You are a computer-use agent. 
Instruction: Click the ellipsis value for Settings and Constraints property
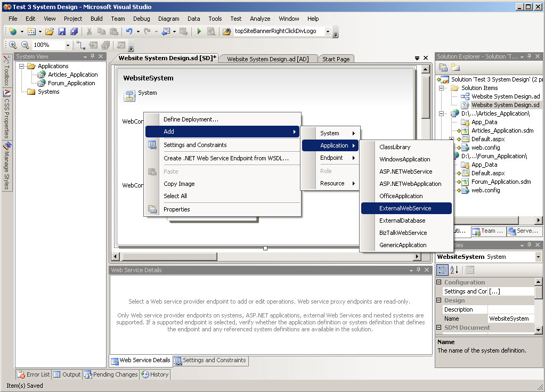511,291
